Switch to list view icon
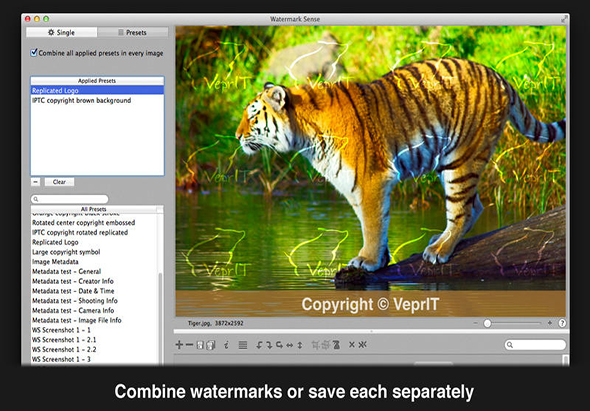 point(243,345)
